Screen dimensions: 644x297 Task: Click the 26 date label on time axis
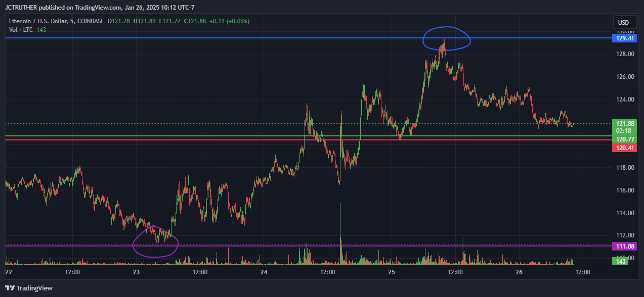pos(519,272)
